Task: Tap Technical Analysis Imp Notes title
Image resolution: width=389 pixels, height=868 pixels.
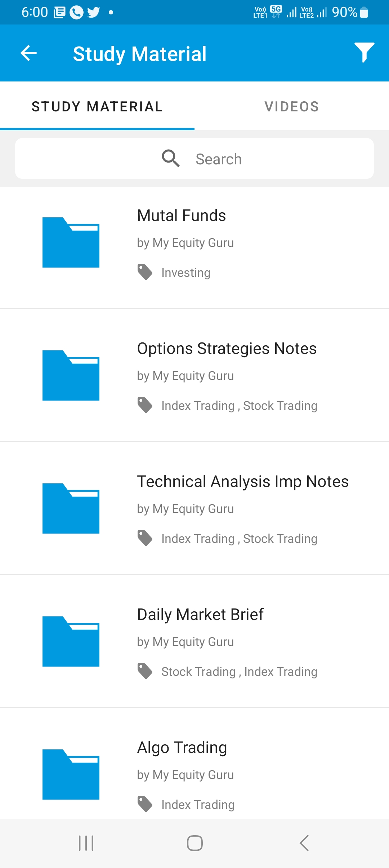Action: pyautogui.click(x=243, y=482)
